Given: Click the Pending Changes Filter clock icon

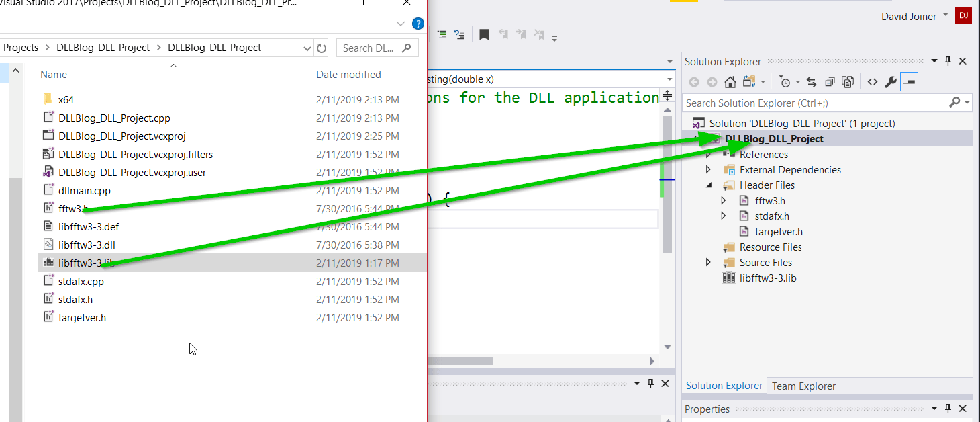Looking at the screenshot, I should [x=785, y=82].
